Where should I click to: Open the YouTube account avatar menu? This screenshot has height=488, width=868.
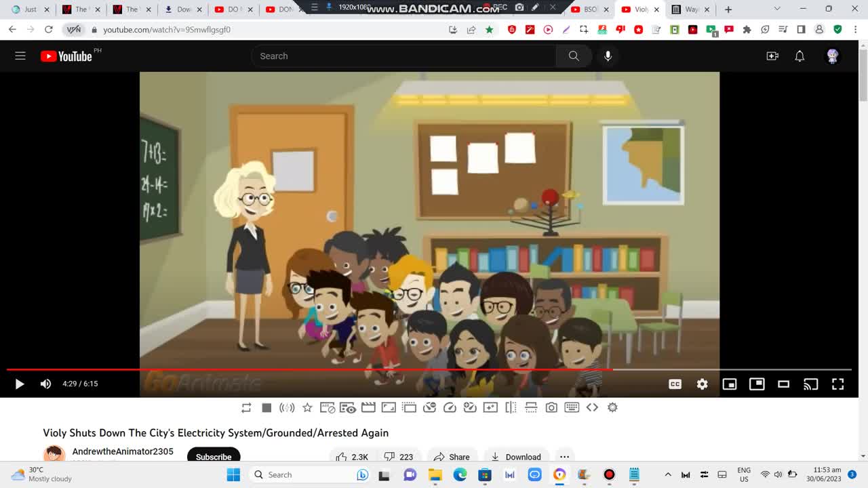[x=833, y=56]
